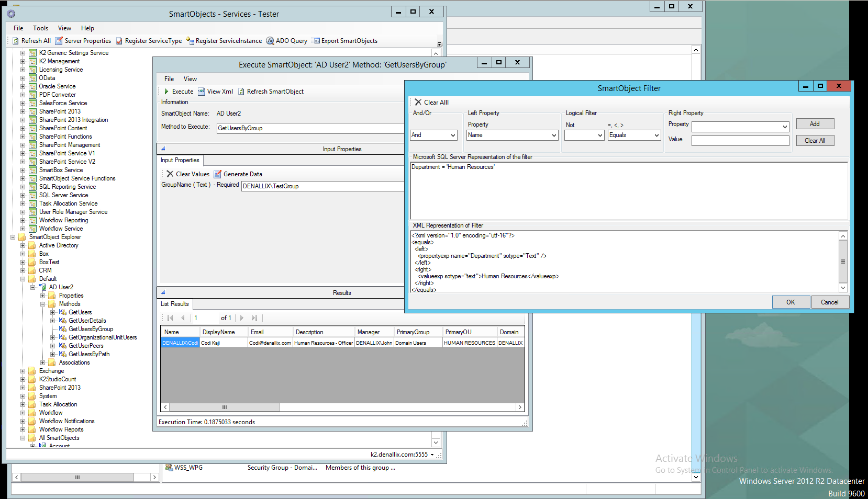The height and width of the screenshot is (499, 868).
Task: Cancel the SmartObject Filter dialog
Action: tap(830, 302)
